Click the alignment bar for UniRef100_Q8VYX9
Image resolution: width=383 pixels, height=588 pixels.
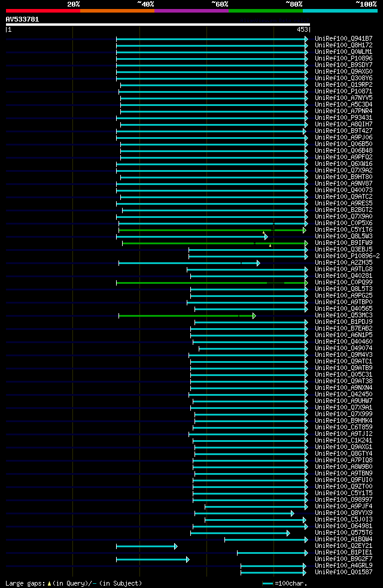(x=244, y=513)
